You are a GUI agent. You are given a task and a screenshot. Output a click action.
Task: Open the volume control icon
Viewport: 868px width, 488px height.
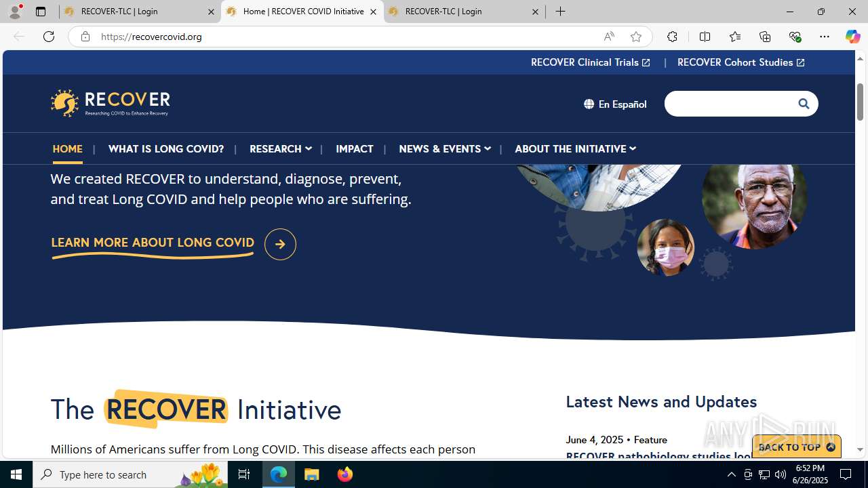(781, 474)
